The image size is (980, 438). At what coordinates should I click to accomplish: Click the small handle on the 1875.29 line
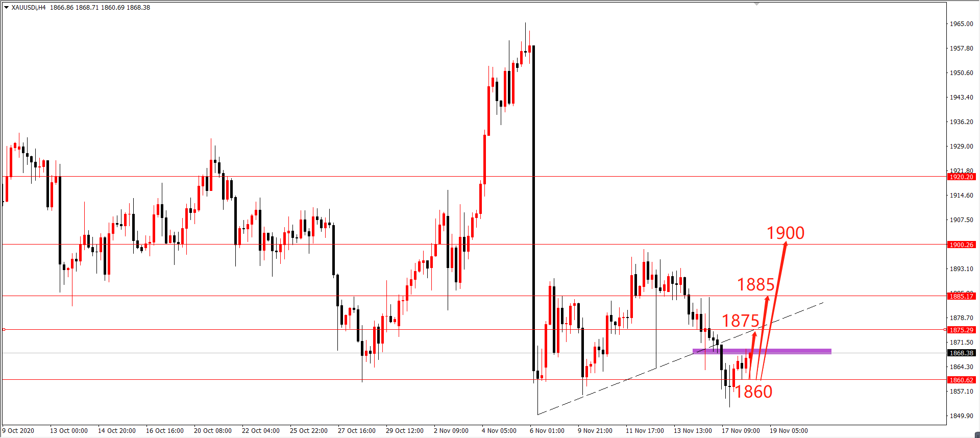4,330
